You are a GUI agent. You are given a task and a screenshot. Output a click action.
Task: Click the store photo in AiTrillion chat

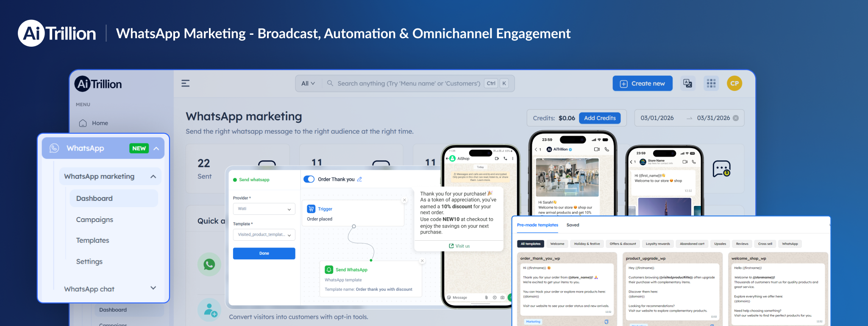coord(567,177)
